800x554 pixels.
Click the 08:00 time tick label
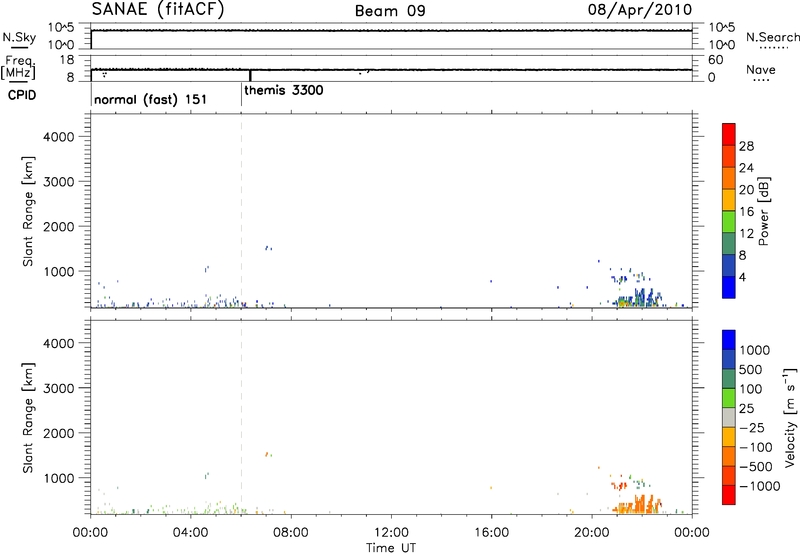click(291, 533)
